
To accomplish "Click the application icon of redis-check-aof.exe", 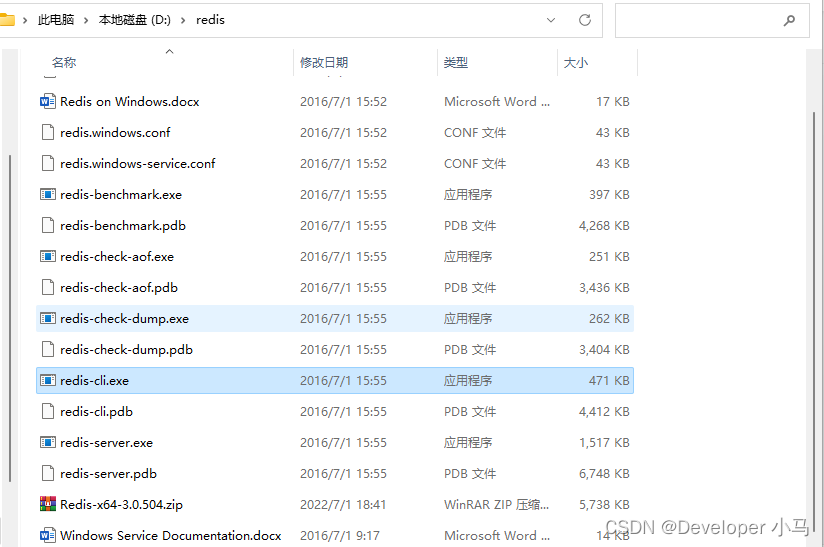I will pos(48,256).
